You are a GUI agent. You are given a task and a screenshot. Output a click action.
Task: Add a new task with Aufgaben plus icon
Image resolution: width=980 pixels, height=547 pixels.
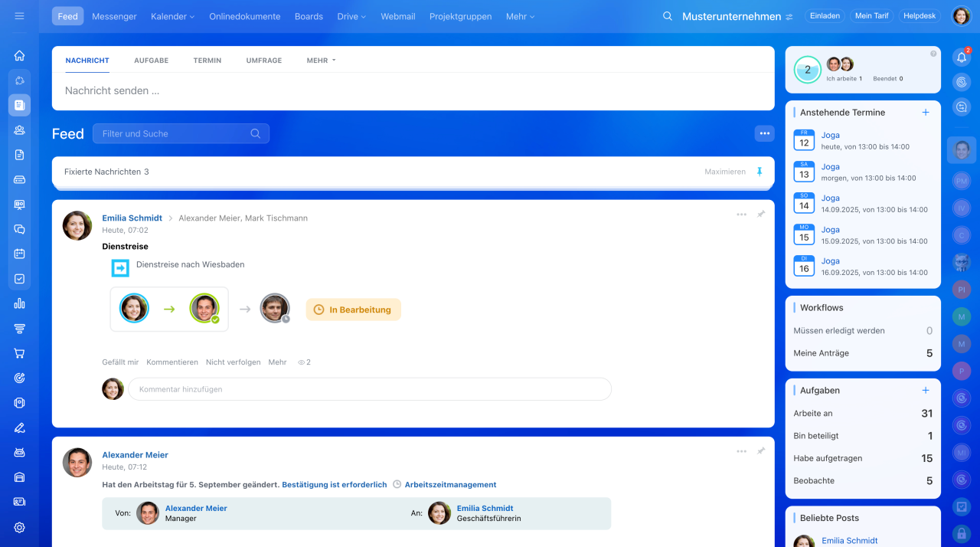pos(926,390)
